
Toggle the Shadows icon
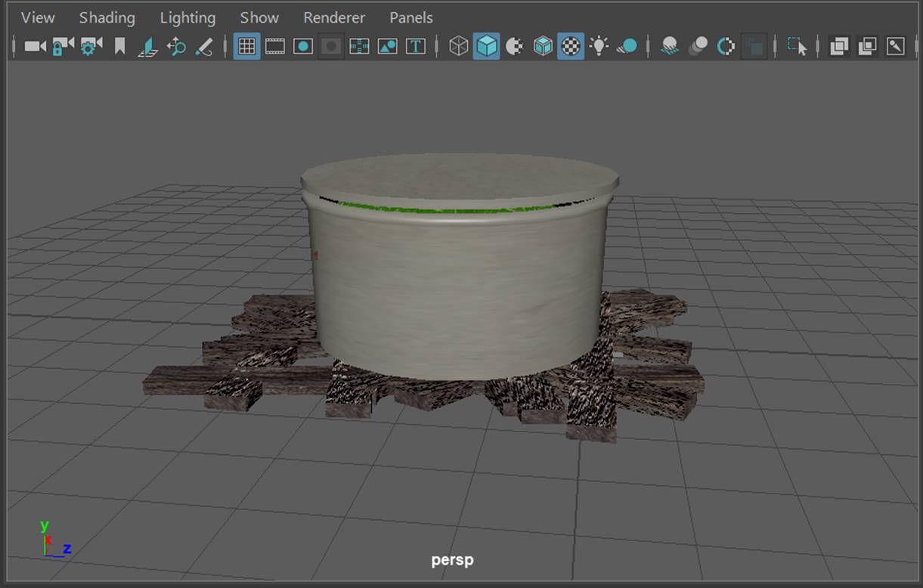(627, 46)
